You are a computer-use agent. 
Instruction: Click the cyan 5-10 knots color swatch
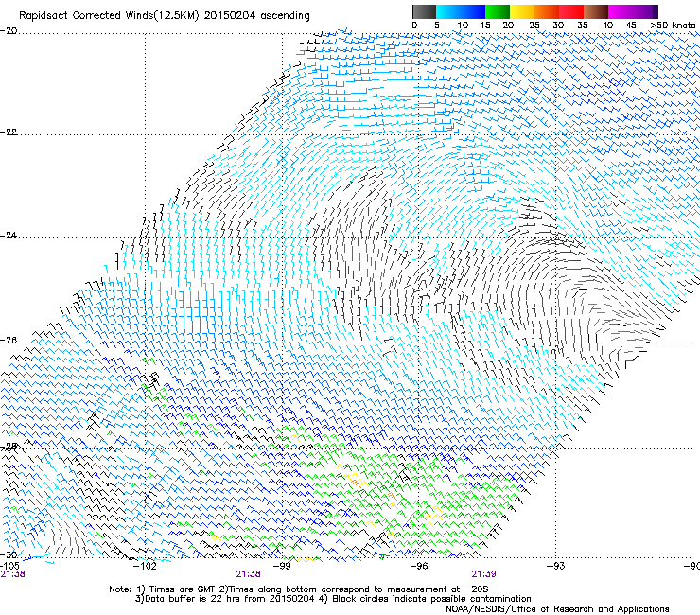point(447,11)
